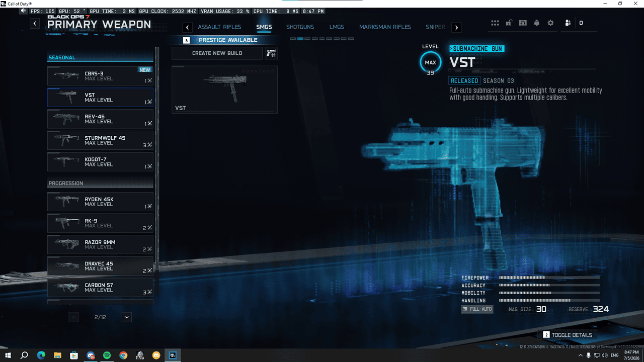This screenshot has width=644, height=362.
Task: Select the CBRS-3 weapon
Action: [x=100, y=76]
